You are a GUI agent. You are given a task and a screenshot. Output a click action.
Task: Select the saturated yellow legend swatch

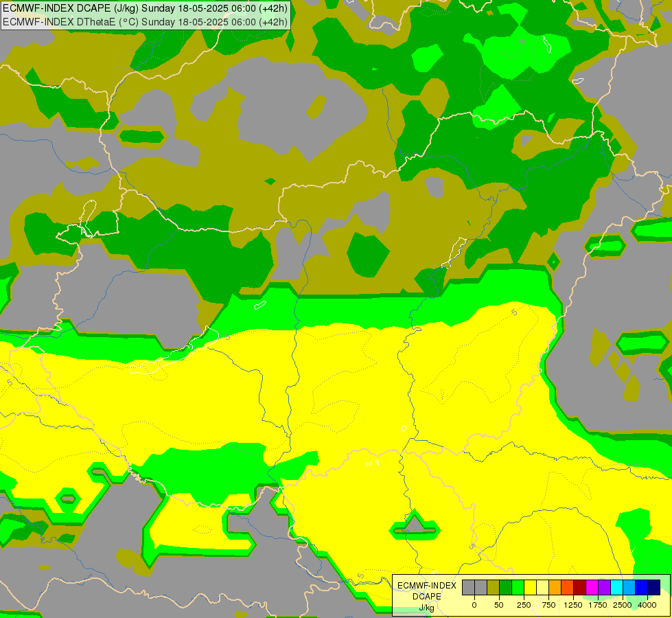530,588
